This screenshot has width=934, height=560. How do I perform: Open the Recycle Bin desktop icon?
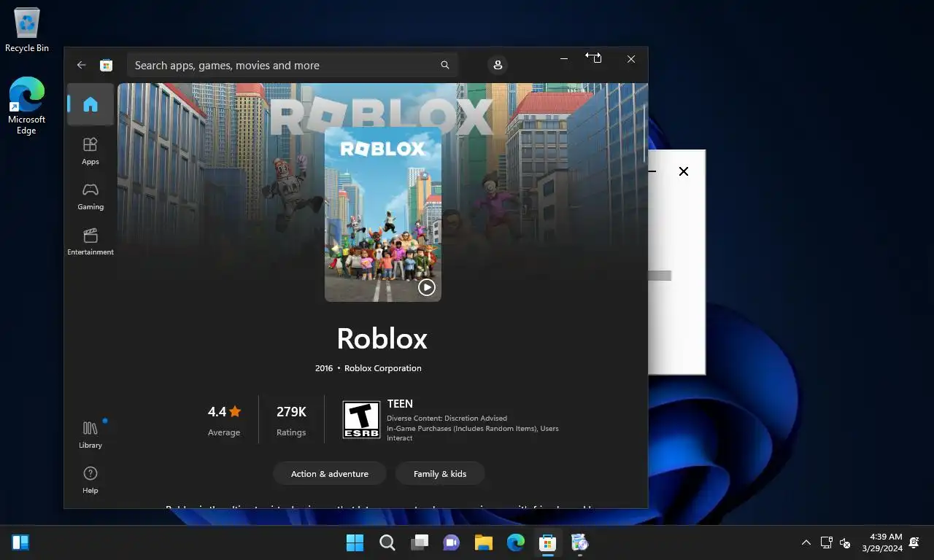[x=27, y=30]
